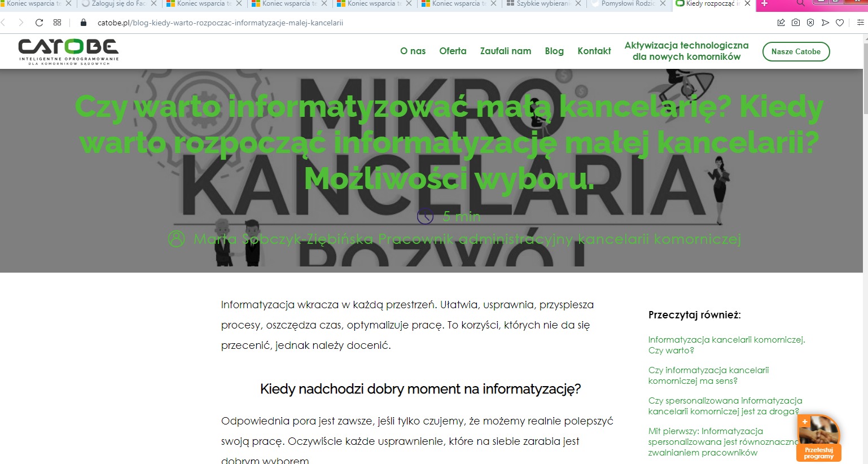Select Kontakt in the navigation menu
Image resolution: width=868 pixels, height=464 pixels.
click(594, 51)
